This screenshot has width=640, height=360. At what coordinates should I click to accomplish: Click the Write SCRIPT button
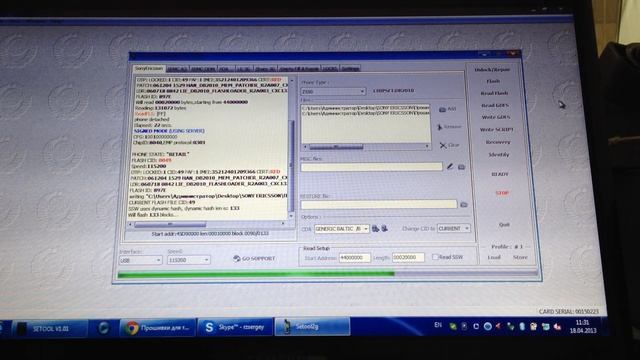click(497, 129)
